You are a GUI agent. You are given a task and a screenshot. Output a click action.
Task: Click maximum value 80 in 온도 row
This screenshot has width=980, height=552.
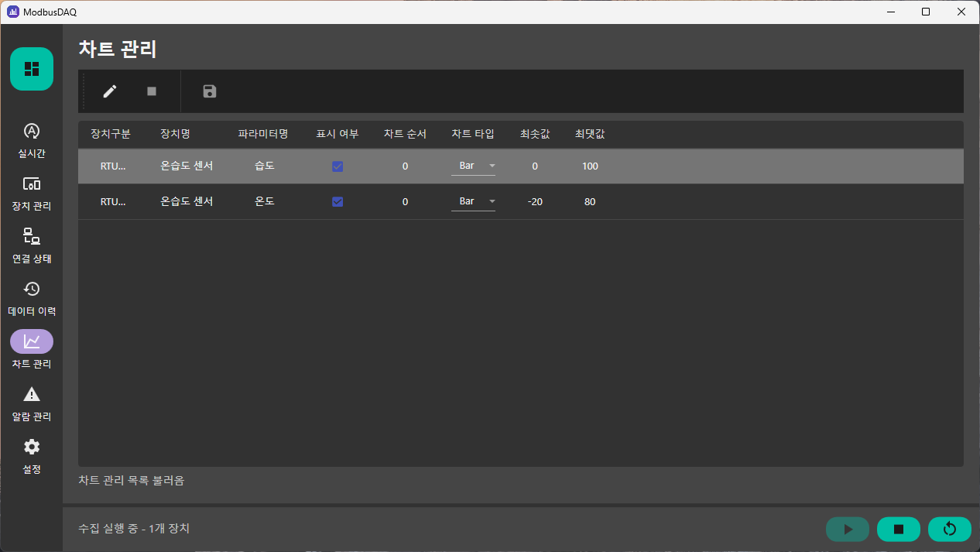point(590,202)
